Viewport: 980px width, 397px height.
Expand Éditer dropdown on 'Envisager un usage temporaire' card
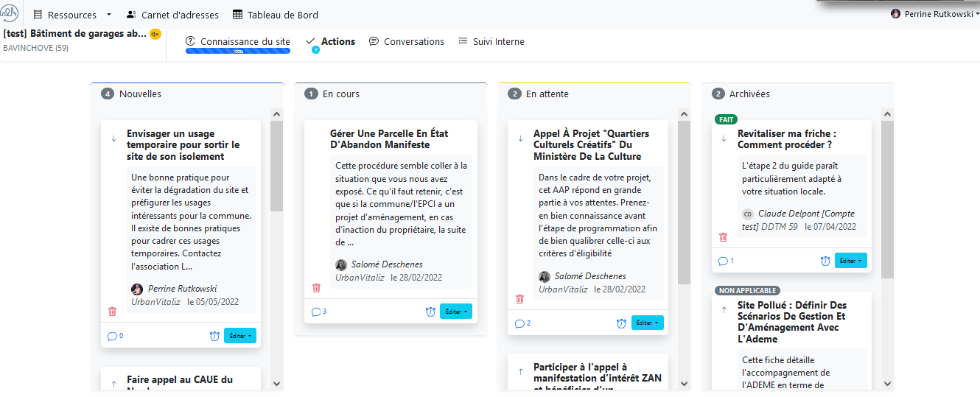[240, 336]
